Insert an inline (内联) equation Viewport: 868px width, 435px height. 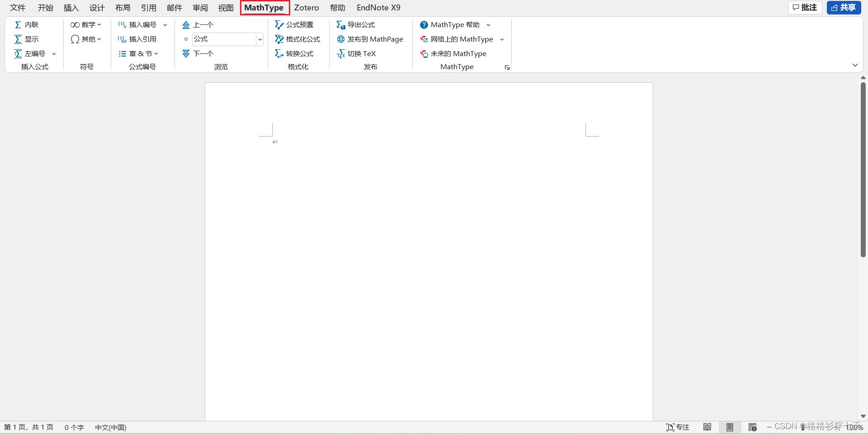pos(26,25)
